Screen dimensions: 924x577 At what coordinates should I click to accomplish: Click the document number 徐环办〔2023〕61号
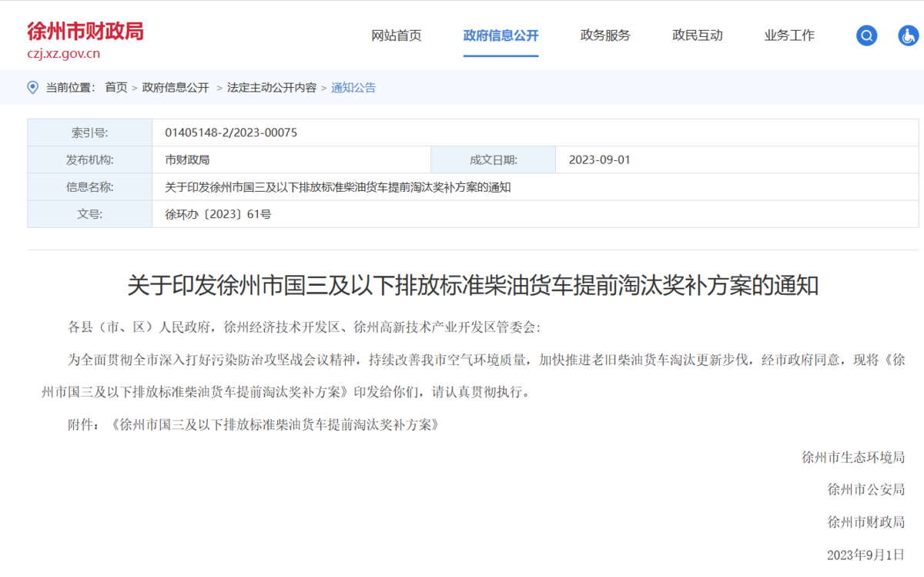click(218, 214)
